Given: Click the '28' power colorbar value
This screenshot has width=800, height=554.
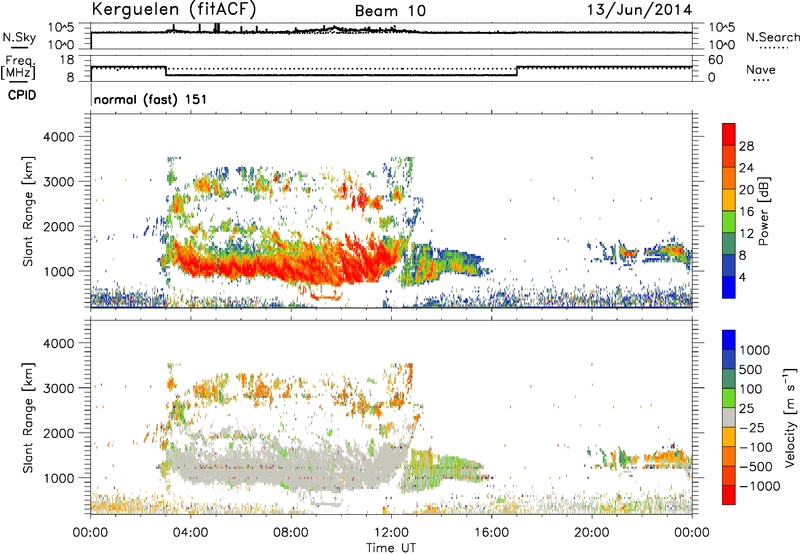Looking at the screenshot, I should [x=746, y=146].
